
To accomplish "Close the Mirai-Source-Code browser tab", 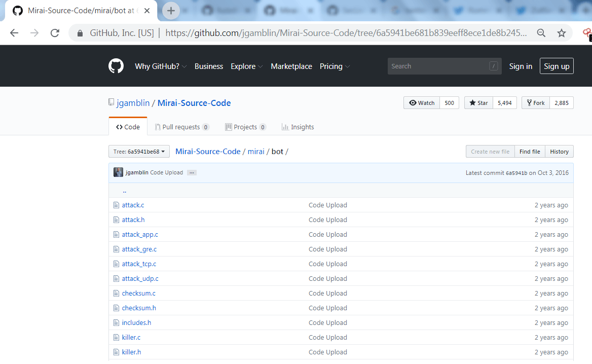I will point(147,11).
